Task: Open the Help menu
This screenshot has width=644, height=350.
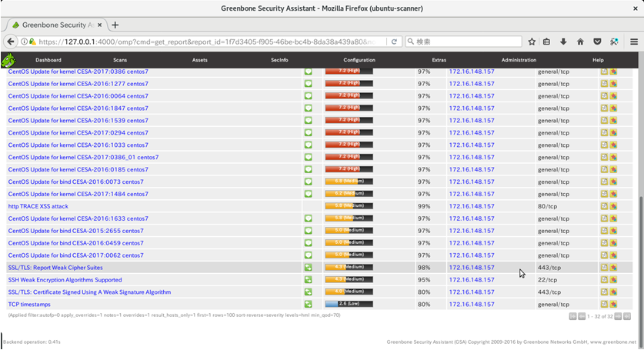Action: coord(598,60)
